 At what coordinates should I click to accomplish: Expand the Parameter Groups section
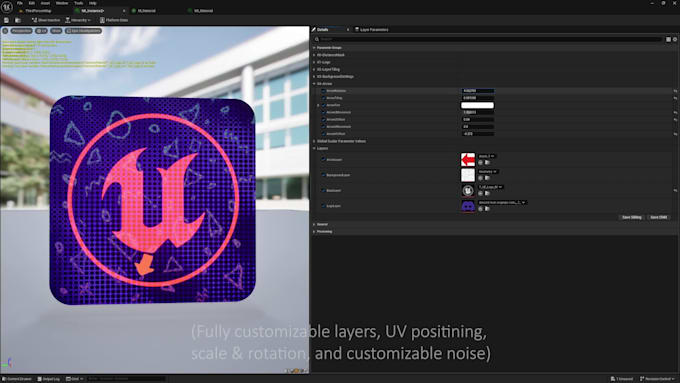314,48
